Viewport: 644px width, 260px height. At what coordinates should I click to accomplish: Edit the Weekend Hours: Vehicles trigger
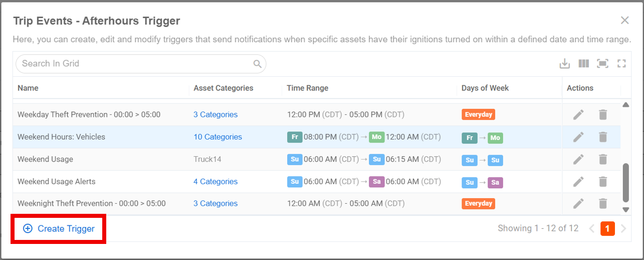[579, 137]
